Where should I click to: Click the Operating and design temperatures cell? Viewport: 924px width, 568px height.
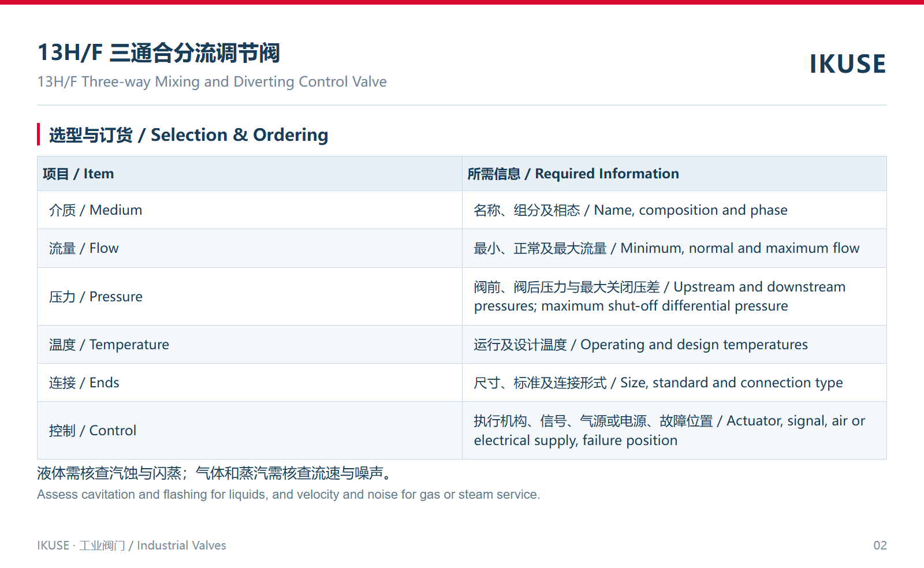click(675, 345)
